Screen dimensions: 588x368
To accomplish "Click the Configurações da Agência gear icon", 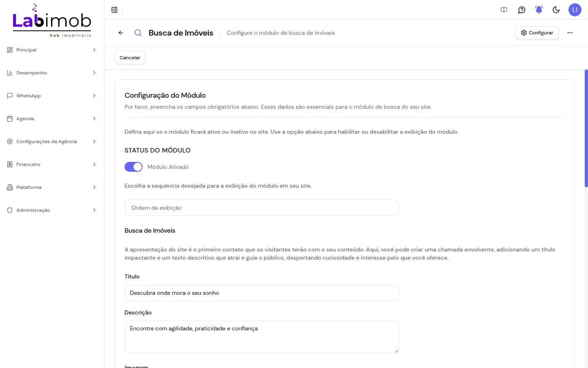I will (x=10, y=141).
